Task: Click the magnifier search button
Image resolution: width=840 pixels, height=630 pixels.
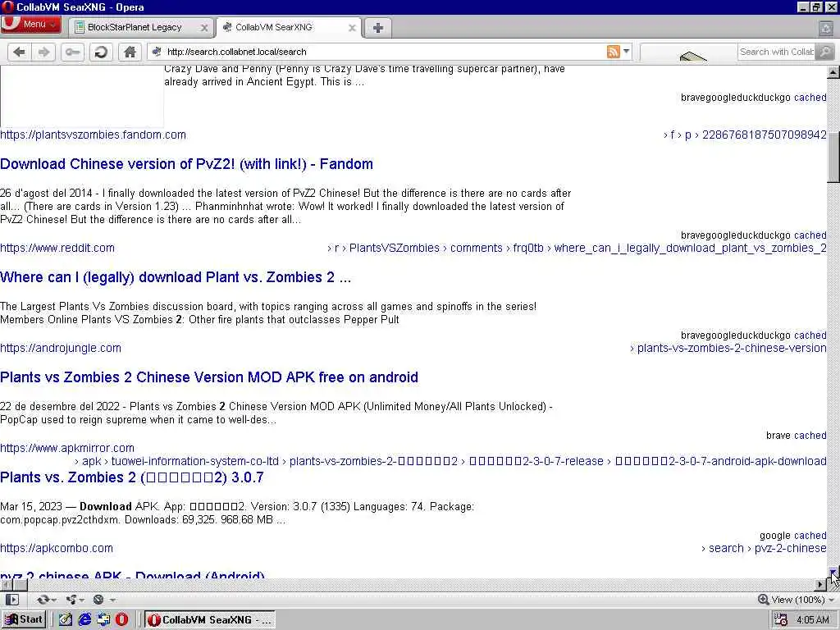Action: [825, 52]
